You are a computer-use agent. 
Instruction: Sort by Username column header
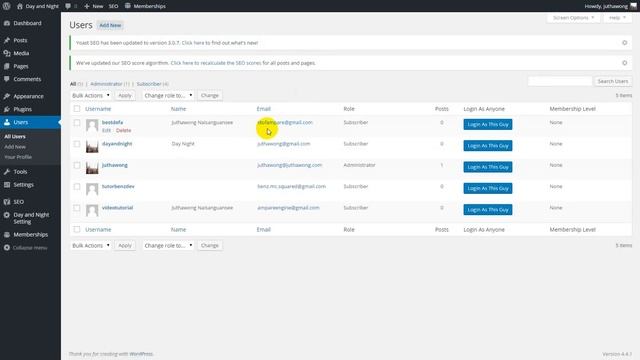click(x=98, y=109)
